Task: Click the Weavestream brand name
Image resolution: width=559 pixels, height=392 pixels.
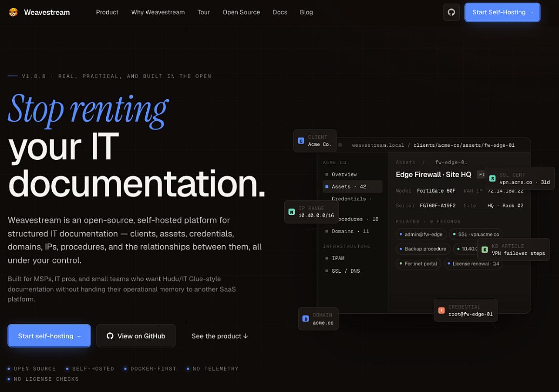Action: [x=47, y=12]
